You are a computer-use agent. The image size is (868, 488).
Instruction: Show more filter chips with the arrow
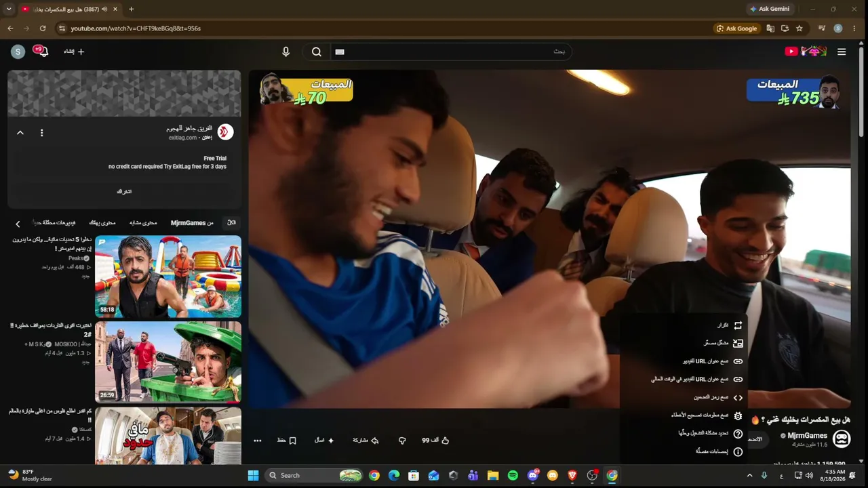pos(18,224)
